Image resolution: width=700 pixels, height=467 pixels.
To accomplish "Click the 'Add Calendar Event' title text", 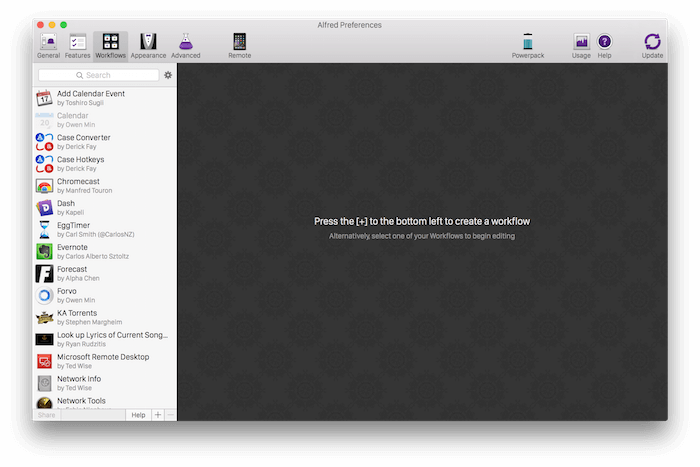I will click(x=91, y=93).
